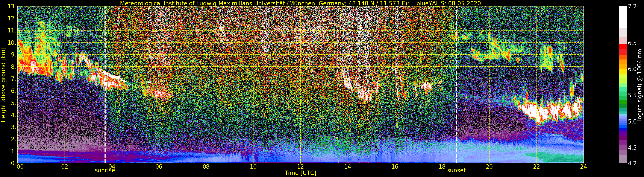Viewport: 644px width, 177px height.
Task: Click colorbar tick label '5.0'
Action: pos(632,121)
